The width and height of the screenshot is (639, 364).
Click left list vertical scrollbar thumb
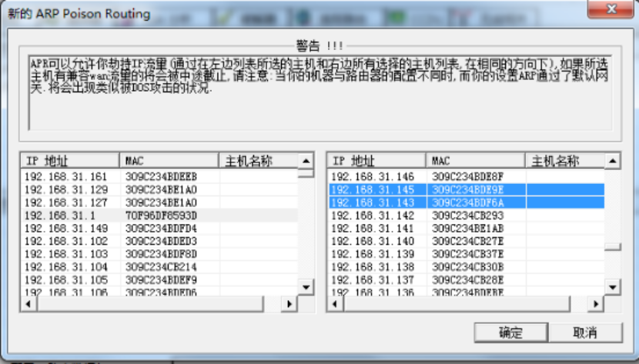pos(306,173)
